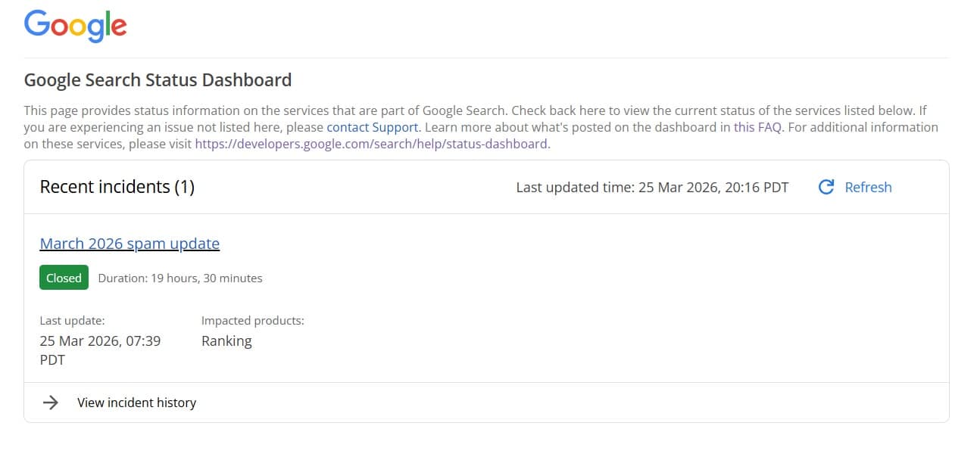Open the March 2026 spam update incident
The width and height of the screenshot is (980, 454).
point(130,244)
